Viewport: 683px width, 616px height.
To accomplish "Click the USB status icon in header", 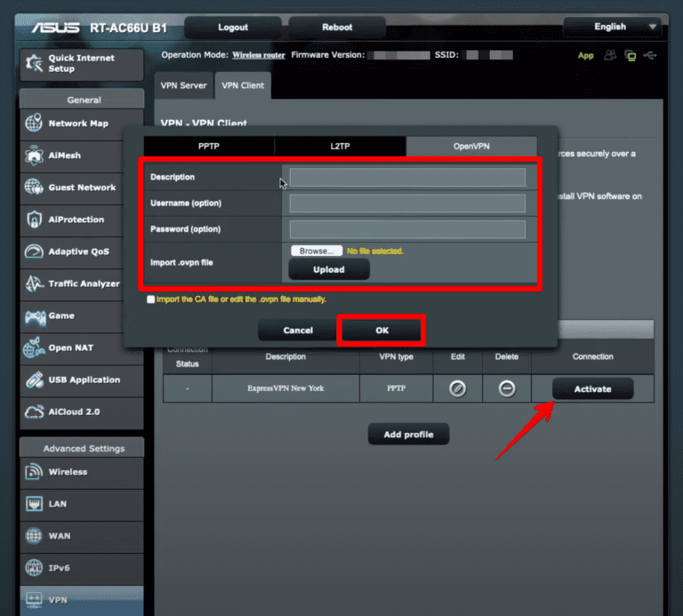I will pos(651,55).
